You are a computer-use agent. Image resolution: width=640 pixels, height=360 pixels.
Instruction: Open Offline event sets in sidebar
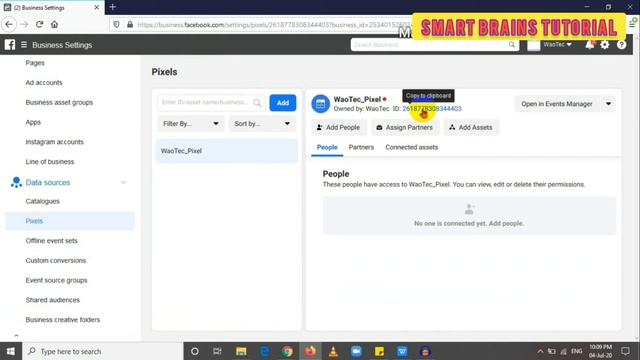[x=51, y=241]
